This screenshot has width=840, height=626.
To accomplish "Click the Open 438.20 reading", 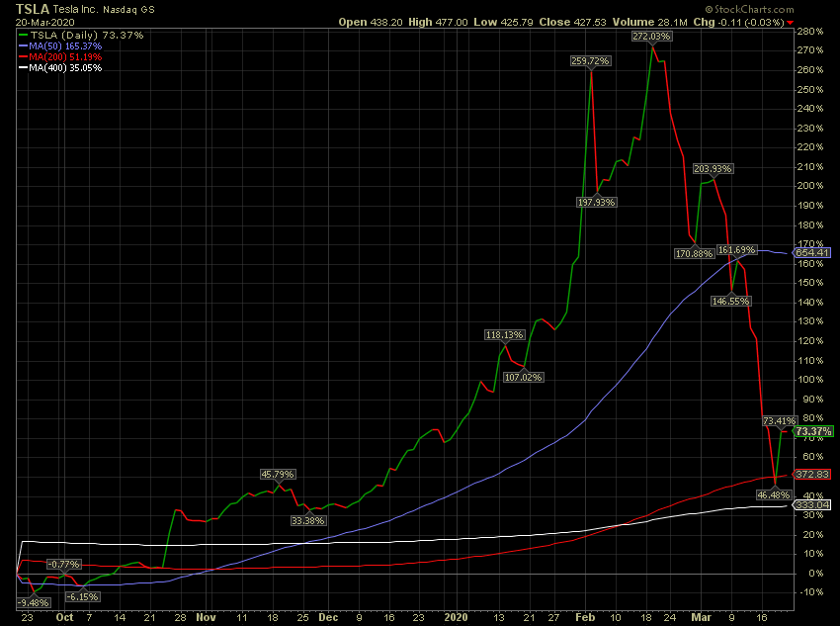I will click(x=372, y=22).
